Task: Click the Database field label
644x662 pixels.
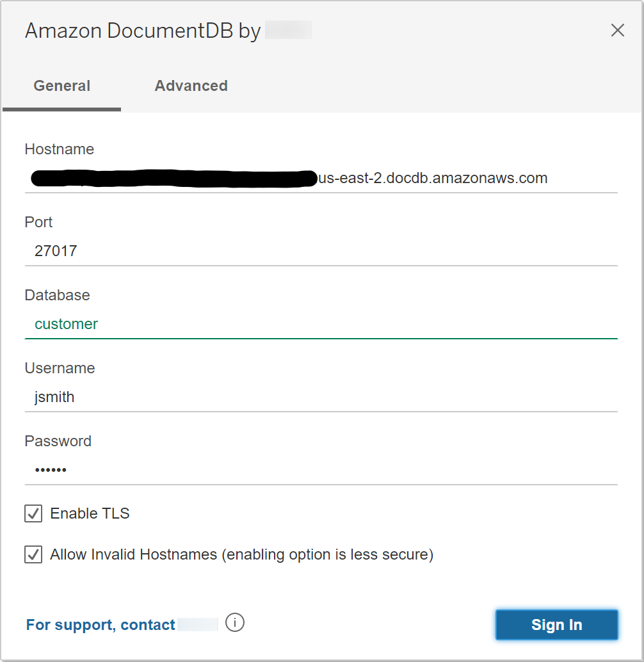Action: tap(57, 295)
